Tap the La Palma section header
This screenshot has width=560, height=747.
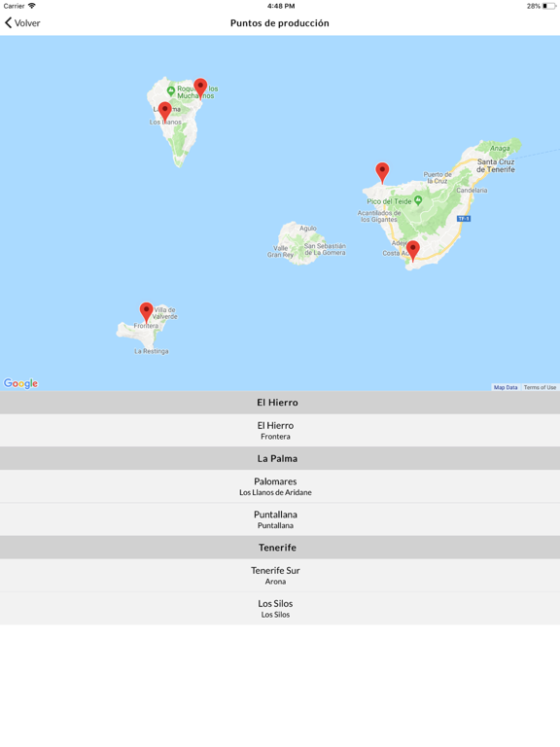[x=280, y=458]
